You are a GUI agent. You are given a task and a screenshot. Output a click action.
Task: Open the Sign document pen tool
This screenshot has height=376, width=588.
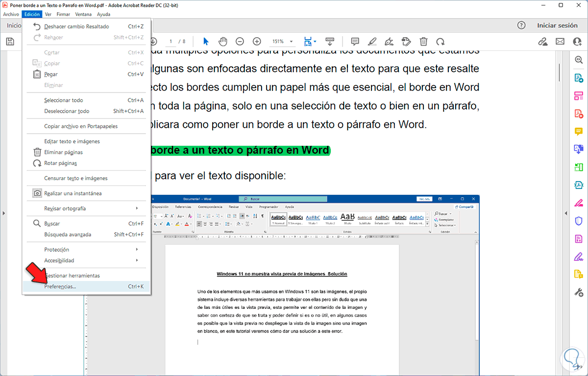[389, 42]
